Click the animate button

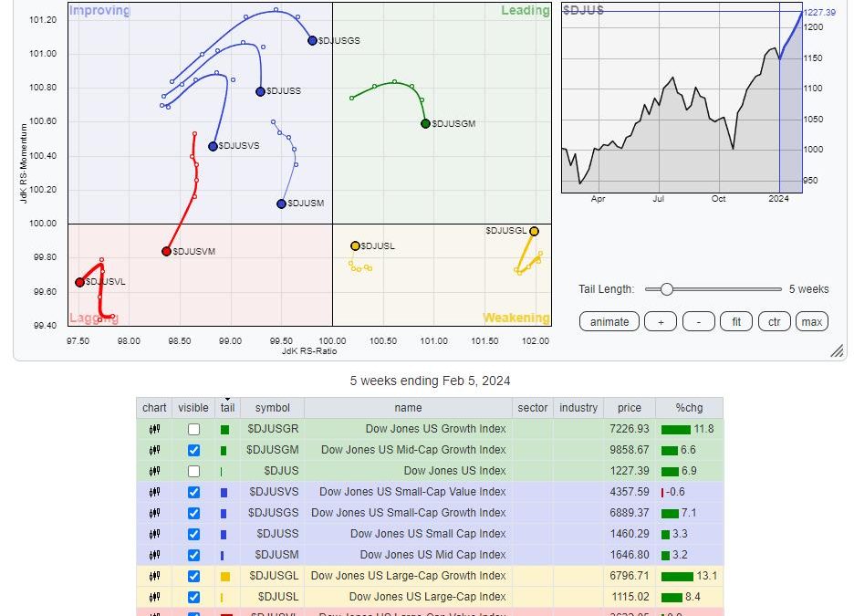pyautogui.click(x=609, y=321)
